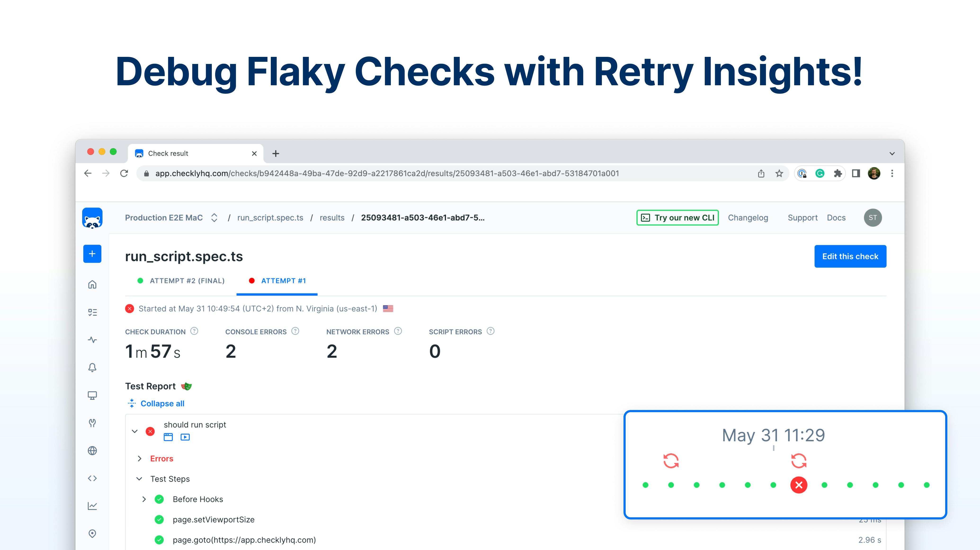Open the trace browser icon under should run script

168,437
